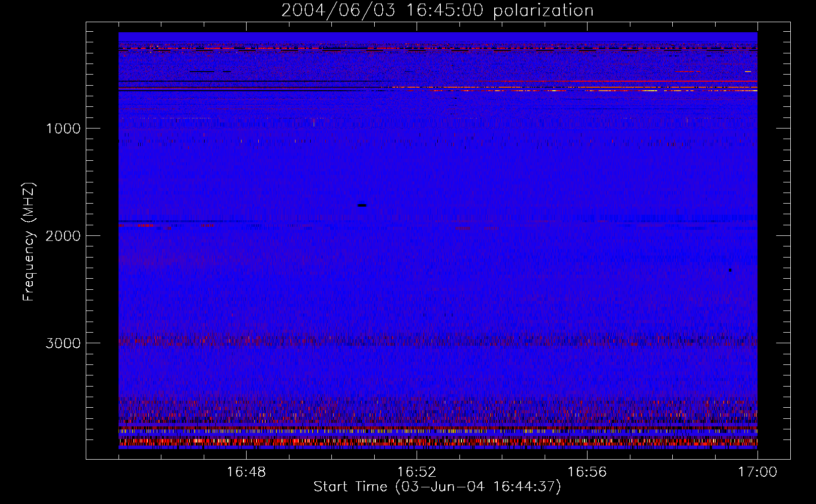Screen dimensions: 816x504
Task: Click the small black dot near 2300 MHz
Action: point(730,270)
